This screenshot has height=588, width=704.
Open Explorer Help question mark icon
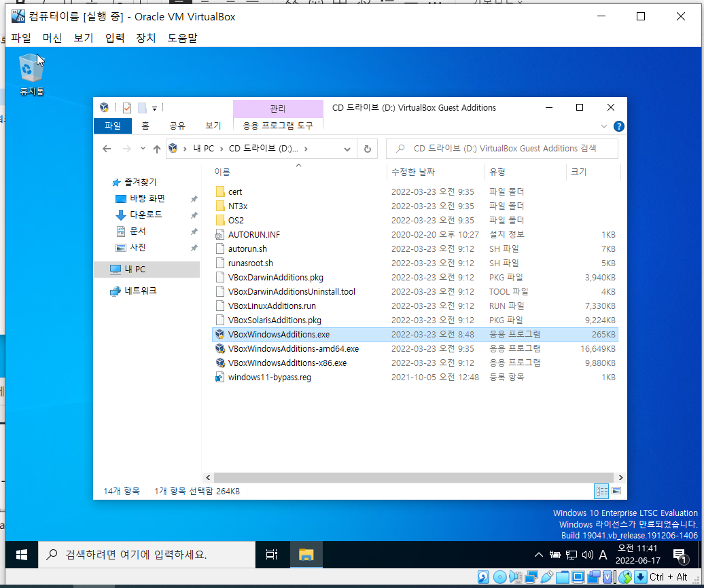(x=618, y=126)
